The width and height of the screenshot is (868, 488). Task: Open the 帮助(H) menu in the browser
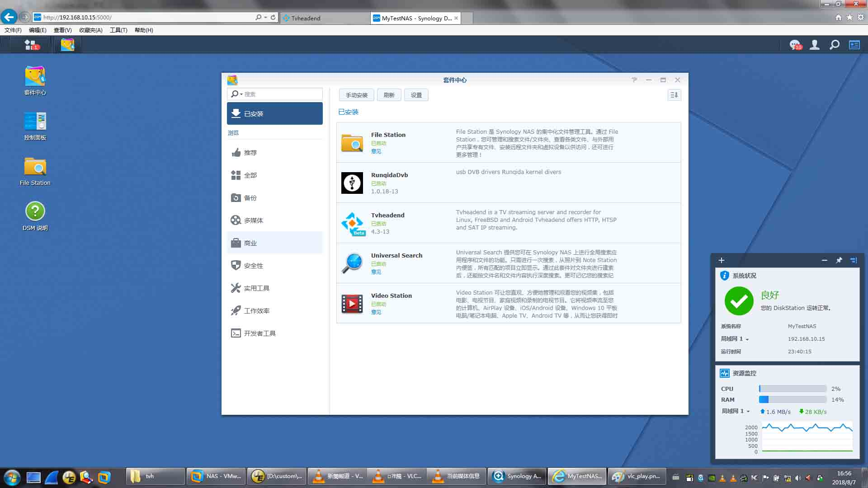point(143,30)
